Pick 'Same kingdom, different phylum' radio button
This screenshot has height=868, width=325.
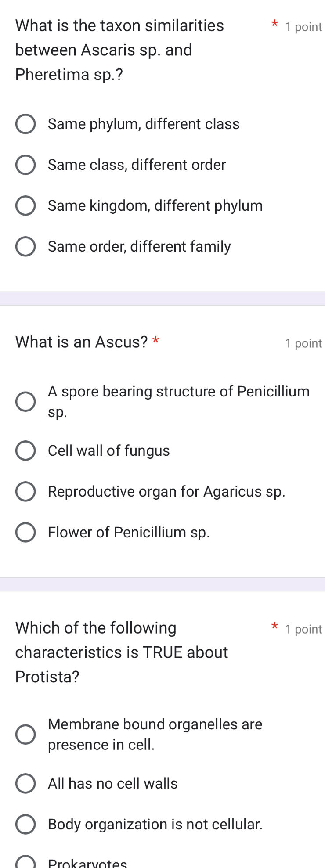25,206
